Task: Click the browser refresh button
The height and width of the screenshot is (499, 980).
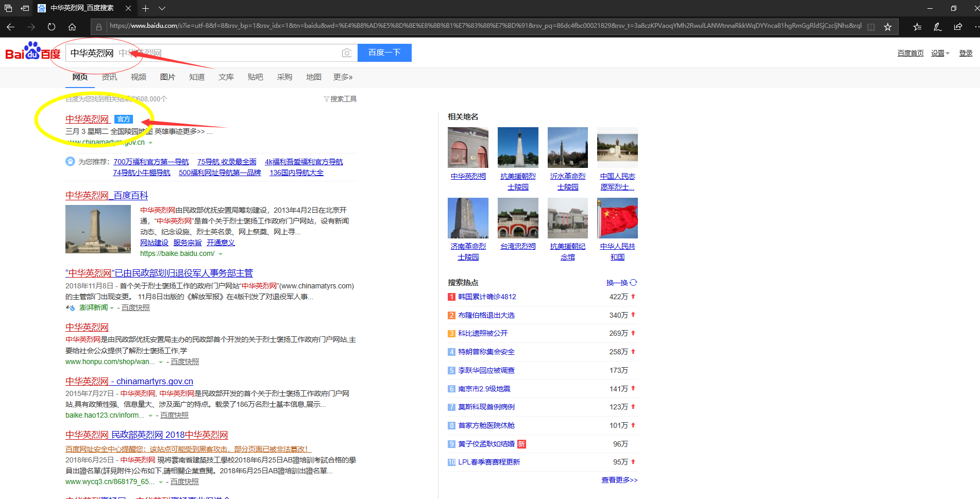Action: (x=52, y=27)
